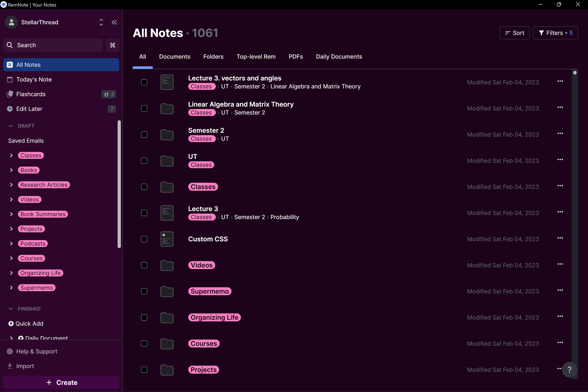Select the UT row checkbox
Viewport: 588px width, 392px height.
click(x=144, y=161)
